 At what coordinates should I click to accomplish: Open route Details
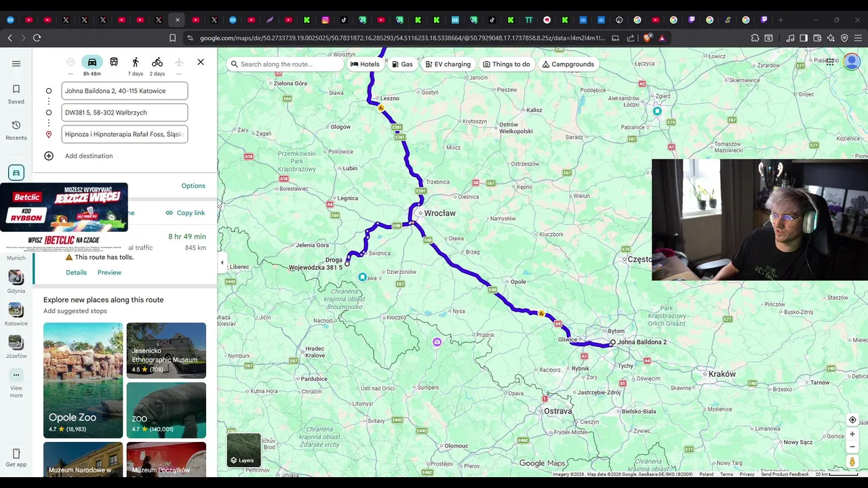pyautogui.click(x=76, y=272)
